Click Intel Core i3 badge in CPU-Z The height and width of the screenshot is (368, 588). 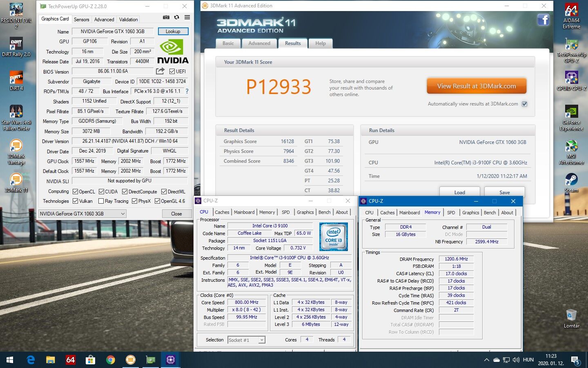(334, 237)
